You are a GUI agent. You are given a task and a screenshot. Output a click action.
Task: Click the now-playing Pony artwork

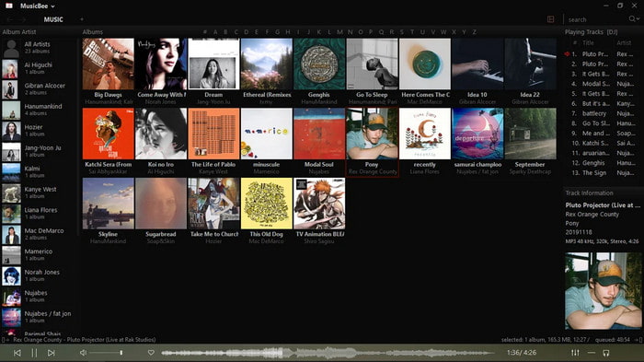click(603, 291)
